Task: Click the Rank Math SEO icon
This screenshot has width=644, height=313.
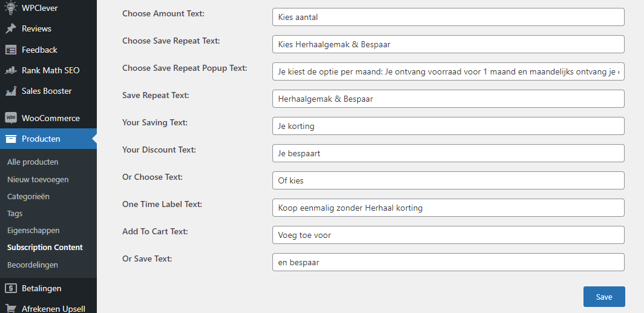Action: pyautogui.click(x=10, y=70)
